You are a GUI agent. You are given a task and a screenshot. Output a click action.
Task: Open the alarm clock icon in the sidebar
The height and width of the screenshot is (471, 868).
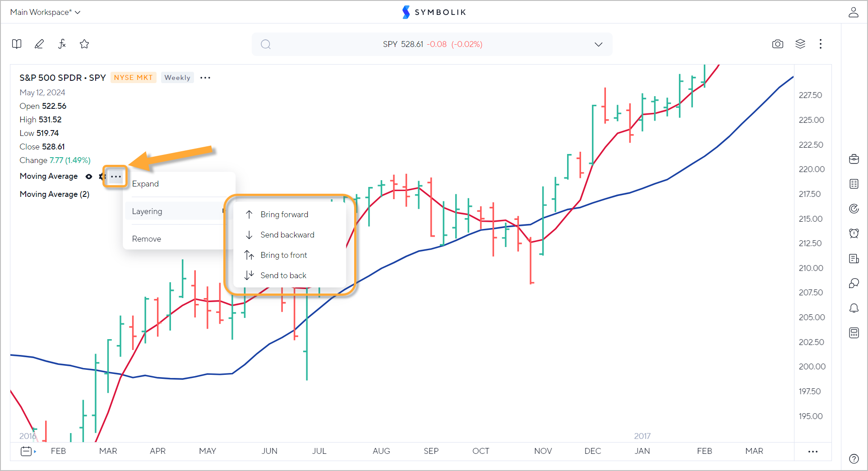tap(854, 233)
